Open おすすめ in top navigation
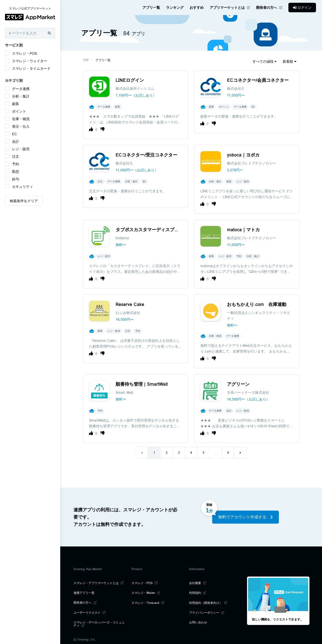Screen dimensions: 322x644 pos(197,8)
